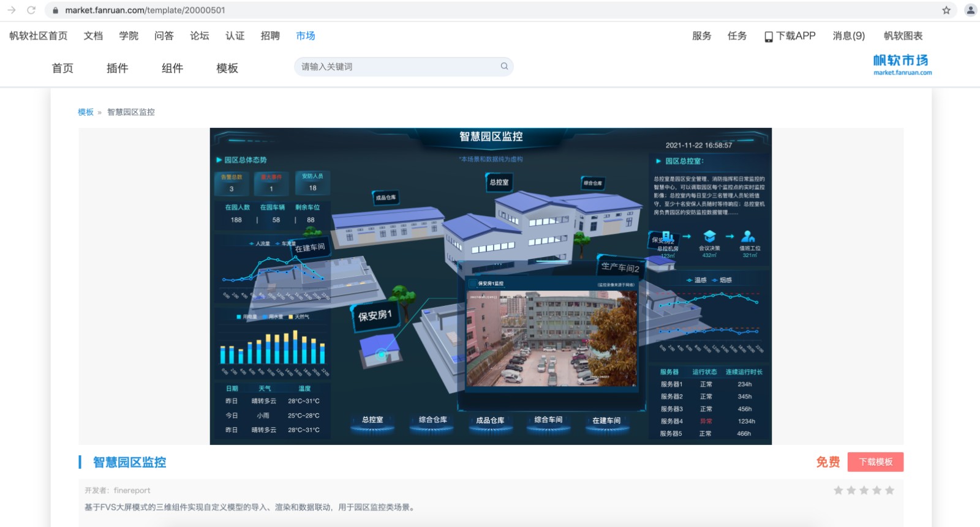Select the 市场 nav item
The width and height of the screenshot is (980, 527).
[306, 36]
